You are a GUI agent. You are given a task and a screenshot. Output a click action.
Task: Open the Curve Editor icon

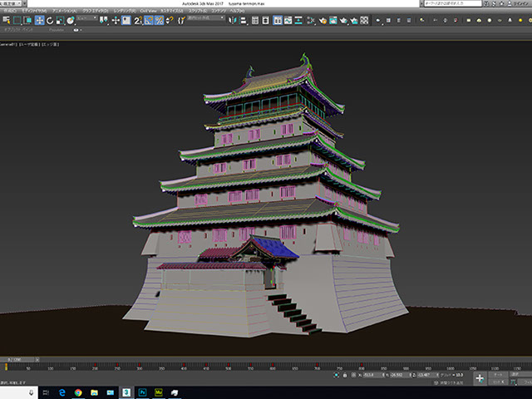pos(287,21)
